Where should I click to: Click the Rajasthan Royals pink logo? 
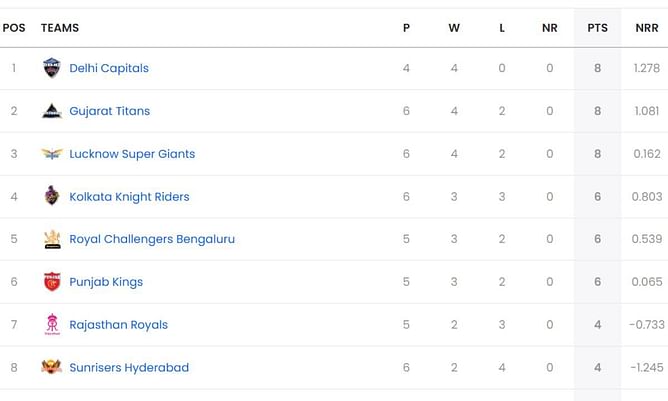pos(52,324)
